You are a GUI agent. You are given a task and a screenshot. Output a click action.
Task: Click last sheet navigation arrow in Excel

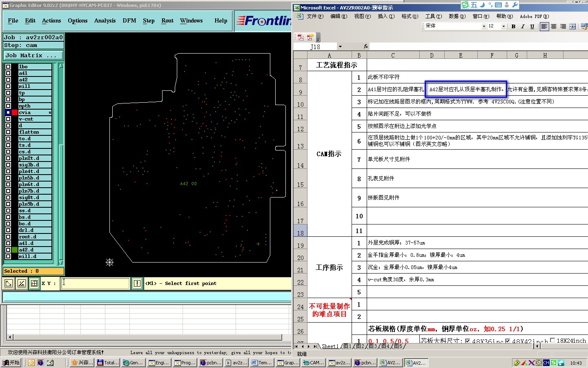point(315,346)
